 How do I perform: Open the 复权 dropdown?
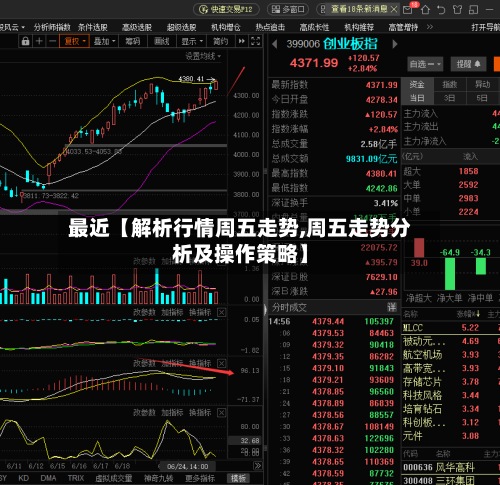(74, 41)
